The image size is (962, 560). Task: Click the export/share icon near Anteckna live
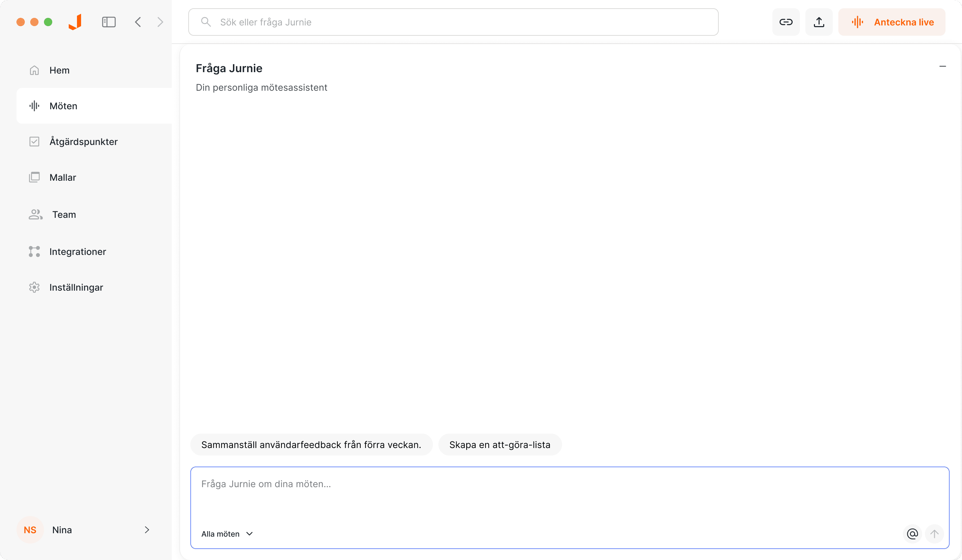818,22
